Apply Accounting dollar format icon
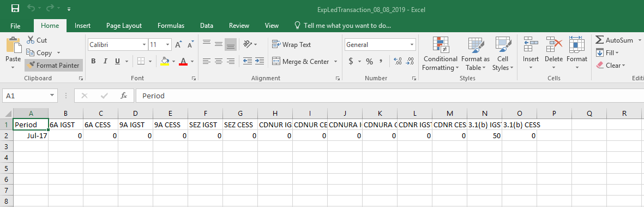 tap(351, 61)
